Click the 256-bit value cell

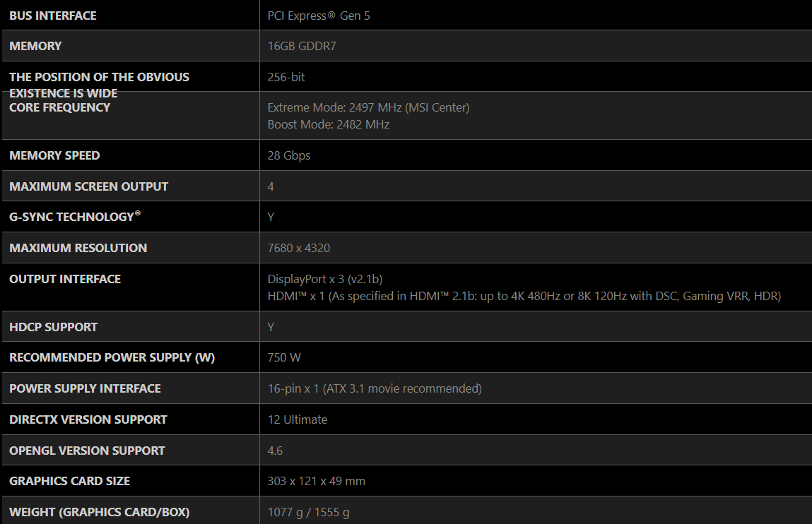(x=286, y=77)
